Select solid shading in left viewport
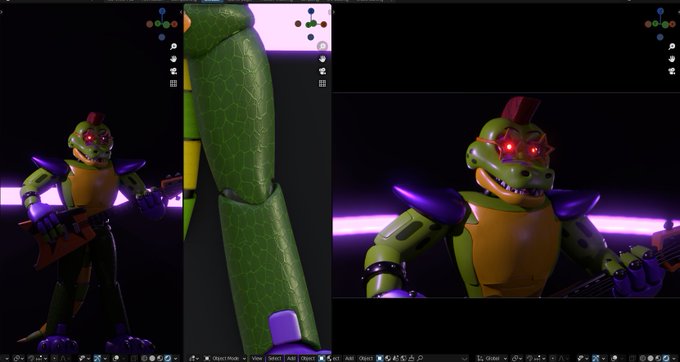The width and height of the screenshot is (680, 362). pos(152,358)
